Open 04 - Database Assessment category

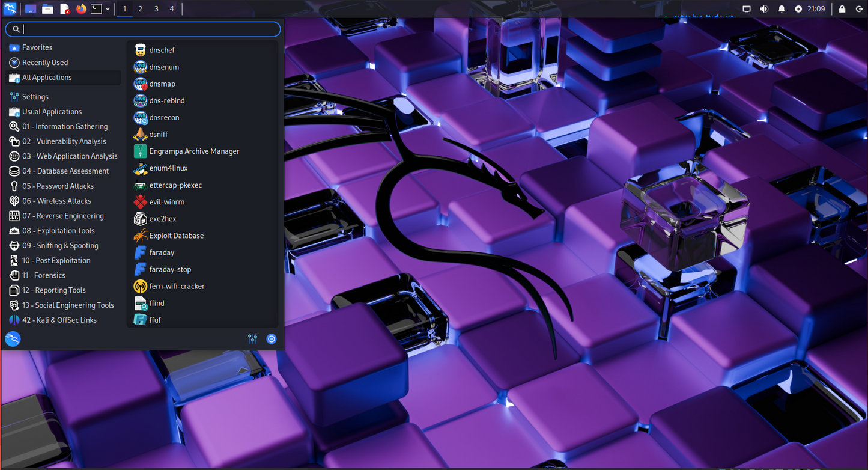coord(63,171)
